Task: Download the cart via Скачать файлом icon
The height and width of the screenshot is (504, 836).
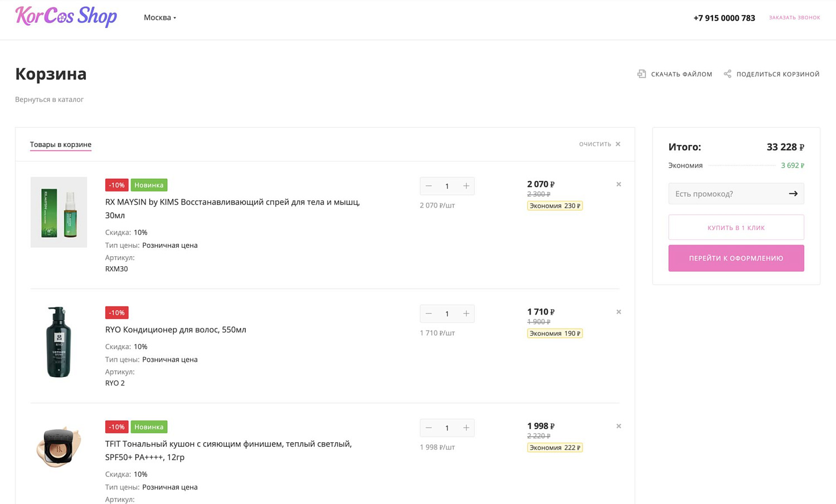Action: pyautogui.click(x=642, y=74)
